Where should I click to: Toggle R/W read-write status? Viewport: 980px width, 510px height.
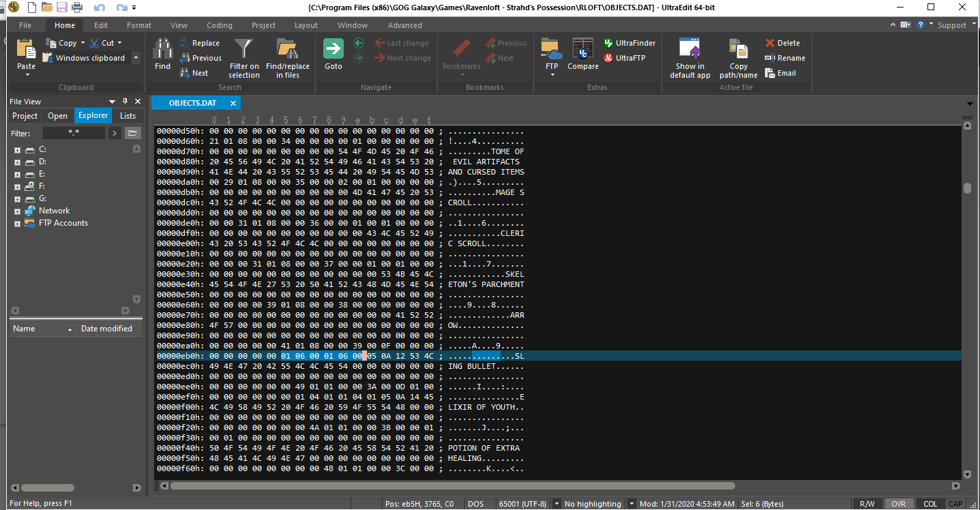click(867, 504)
